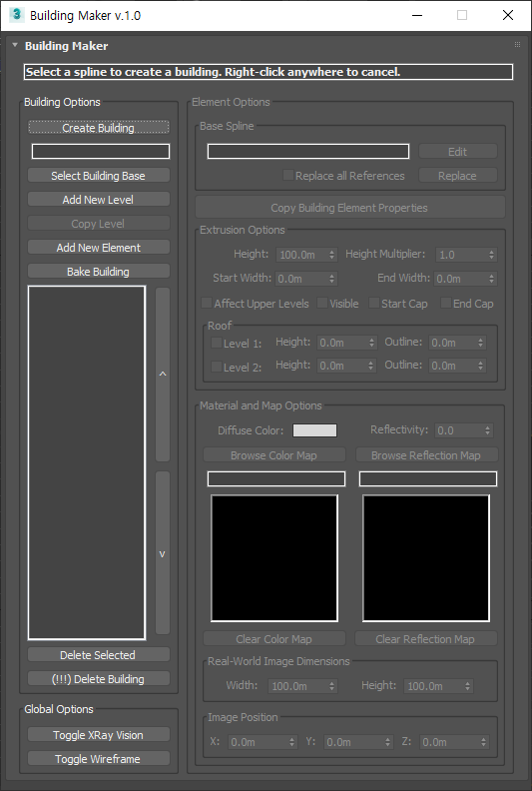This screenshot has width=532, height=791.
Task: Click Add New Element button
Action: click(x=99, y=248)
